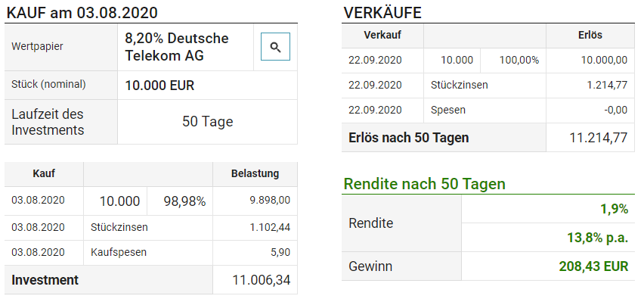This screenshot has width=644, height=299.
Task: Click the KAUF am 03.08.2020 heading
Action: point(82,13)
